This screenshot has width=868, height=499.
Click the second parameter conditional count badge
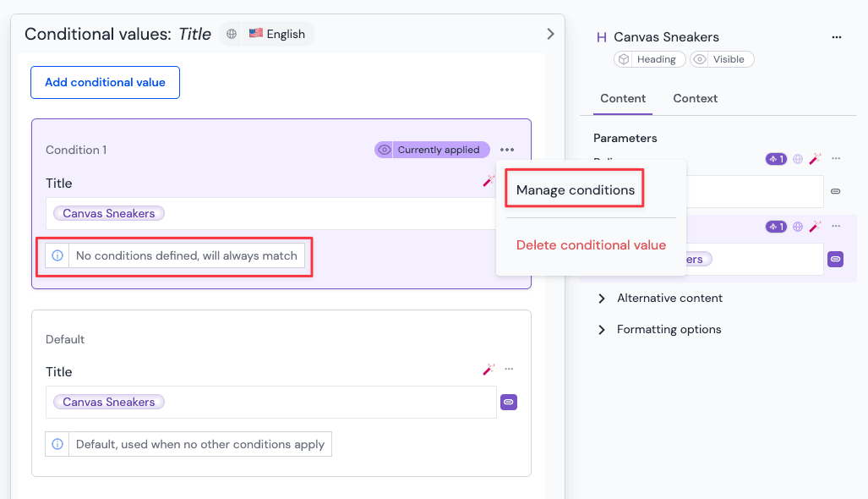click(x=776, y=227)
